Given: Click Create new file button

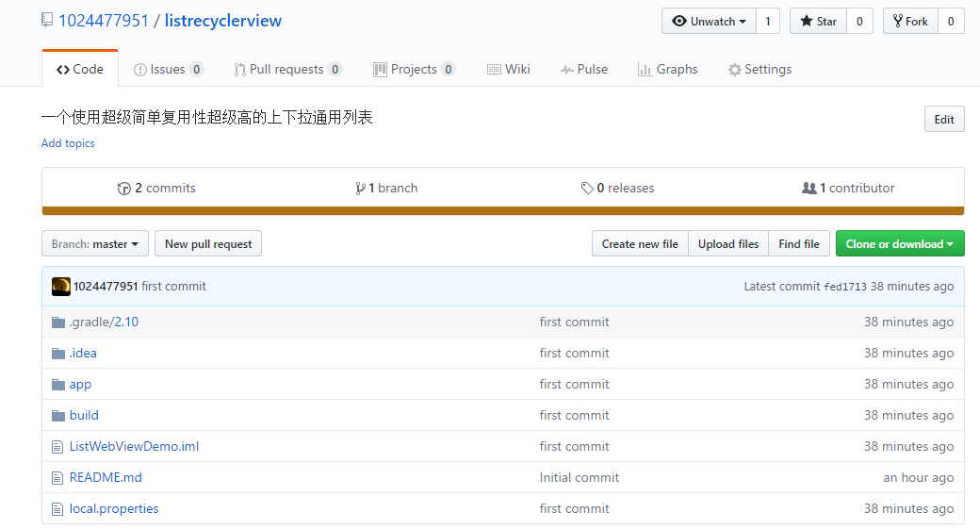Looking at the screenshot, I should point(640,244).
